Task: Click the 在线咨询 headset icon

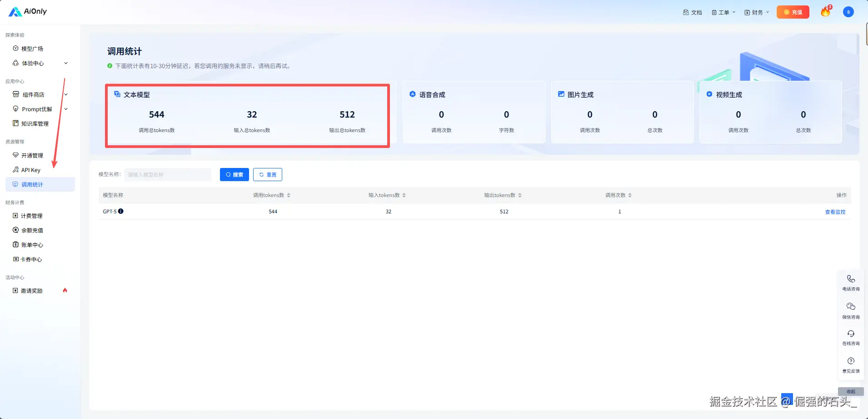Action: pos(851,334)
